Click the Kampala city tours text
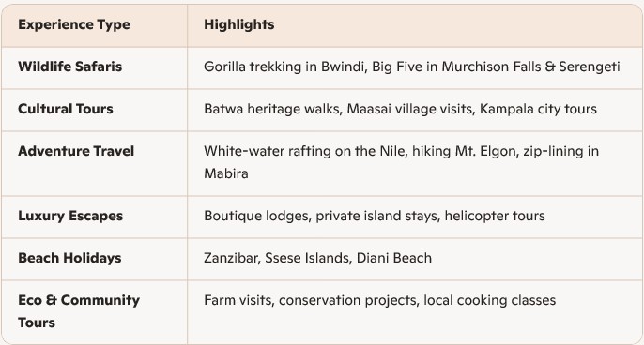The height and width of the screenshot is (345, 644). tap(538, 109)
